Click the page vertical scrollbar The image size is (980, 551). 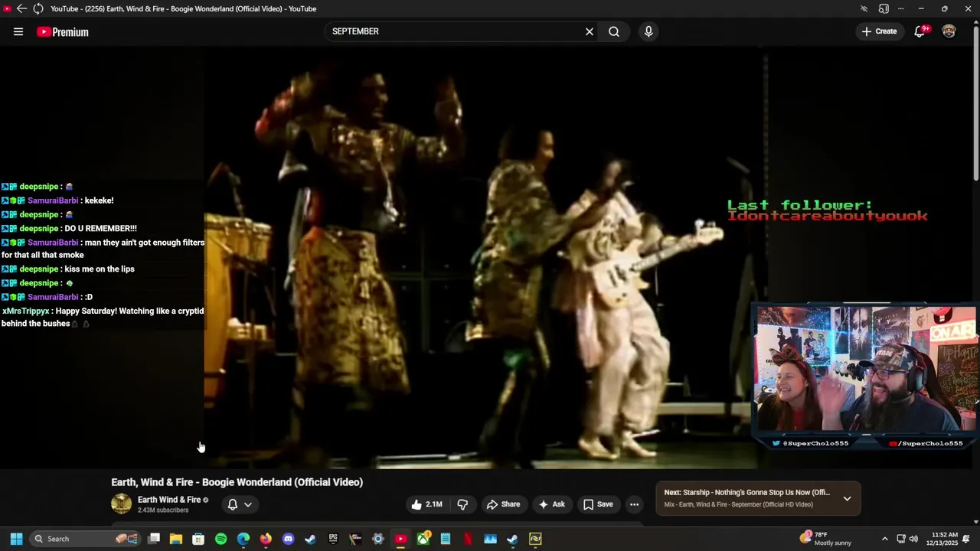tap(975, 103)
